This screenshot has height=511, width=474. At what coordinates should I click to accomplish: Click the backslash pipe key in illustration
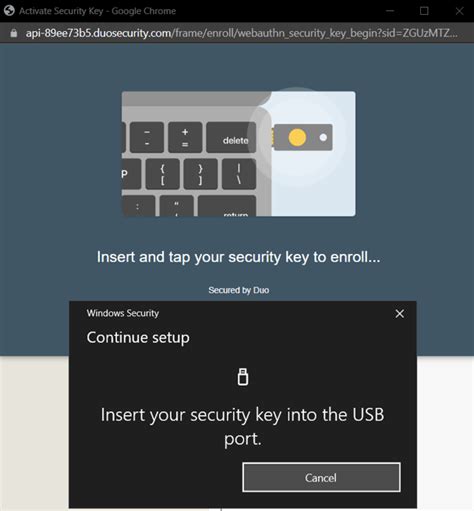239,174
